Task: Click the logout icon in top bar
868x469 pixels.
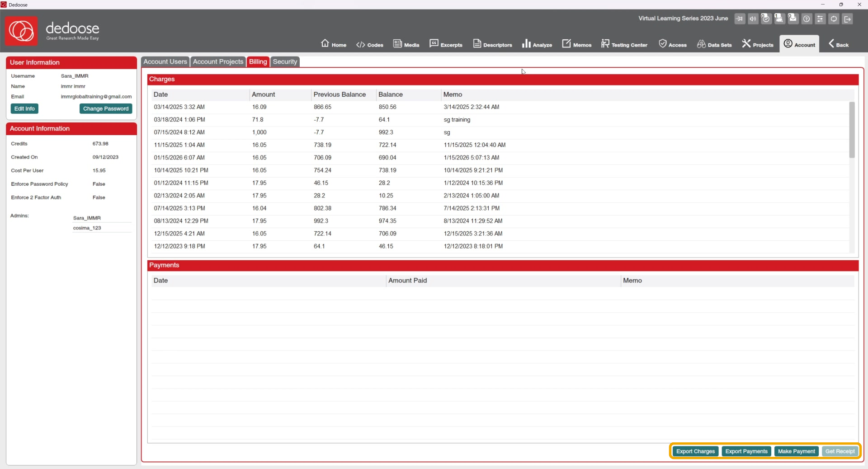Action: pos(848,19)
